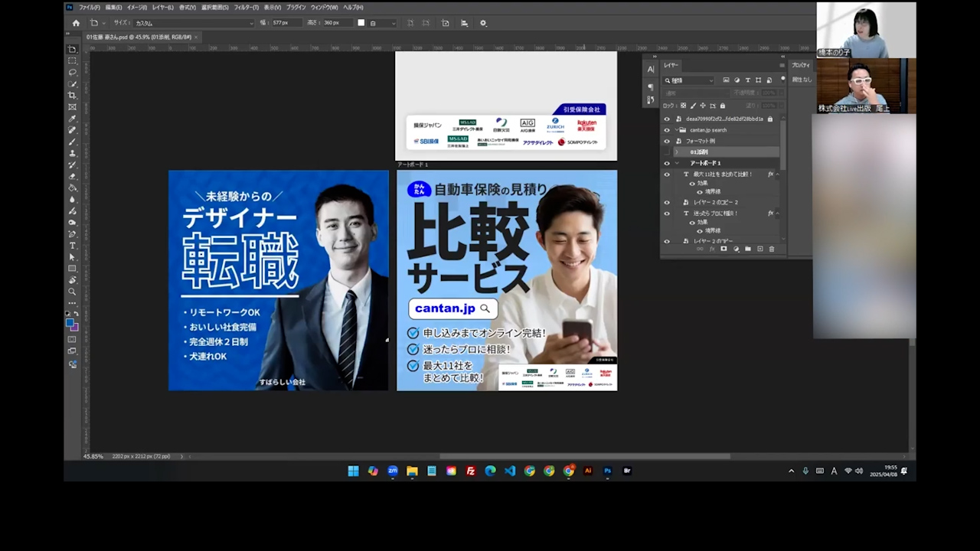Hide the レイヤー 2 のコピー 2 layer
Screen dimensions: 980x551
(667, 203)
